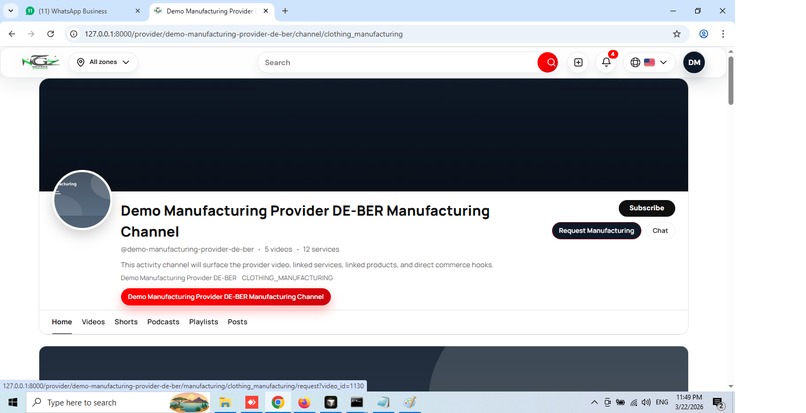Open File Explorer from the taskbar

(x=225, y=402)
